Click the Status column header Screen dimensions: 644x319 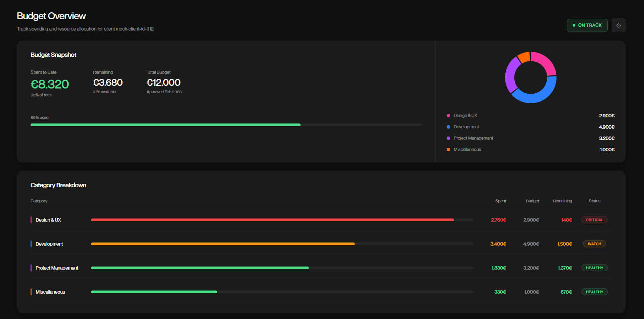coord(594,201)
